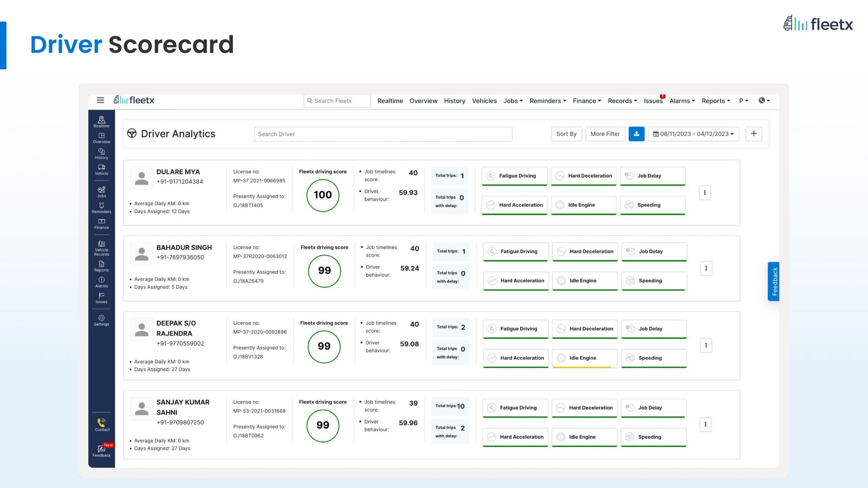Open the Reminders bell icon
Screen dimensions: 868x488
[101, 206]
